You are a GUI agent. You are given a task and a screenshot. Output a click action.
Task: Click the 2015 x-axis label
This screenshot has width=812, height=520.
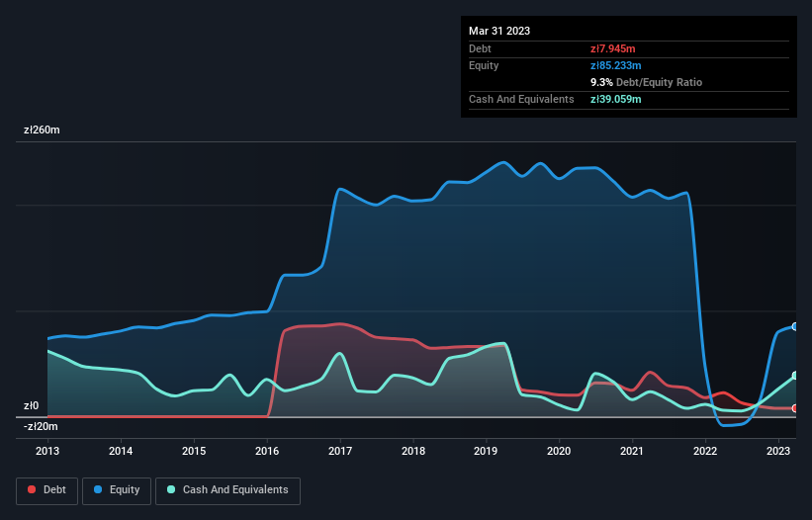tap(194, 451)
